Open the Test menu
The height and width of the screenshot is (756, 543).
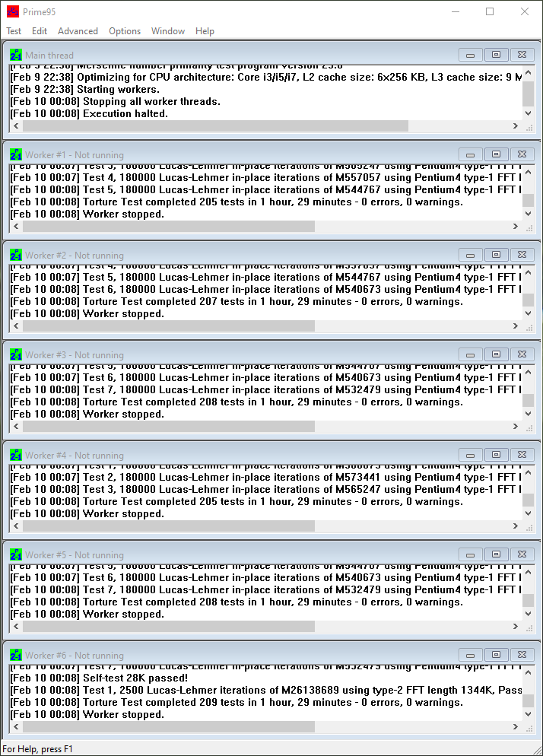pos(14,31)
